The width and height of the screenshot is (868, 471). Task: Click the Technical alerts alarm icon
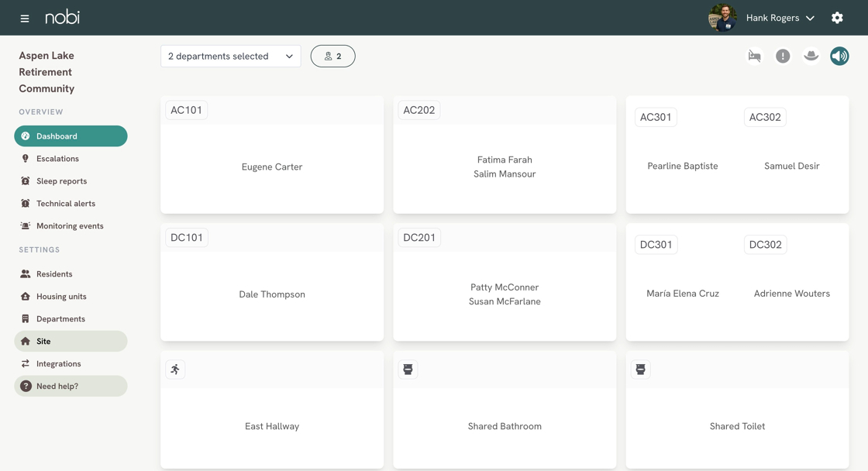click(26, 203)
